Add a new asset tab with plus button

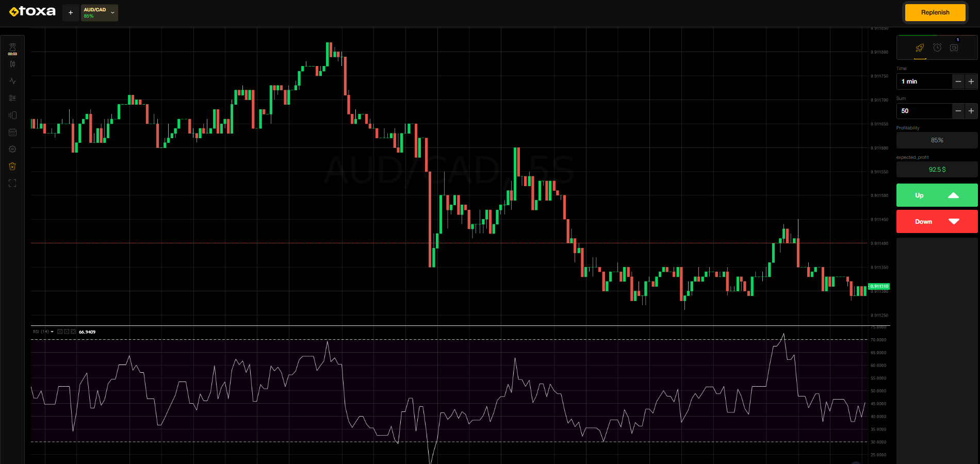point(70,12)
